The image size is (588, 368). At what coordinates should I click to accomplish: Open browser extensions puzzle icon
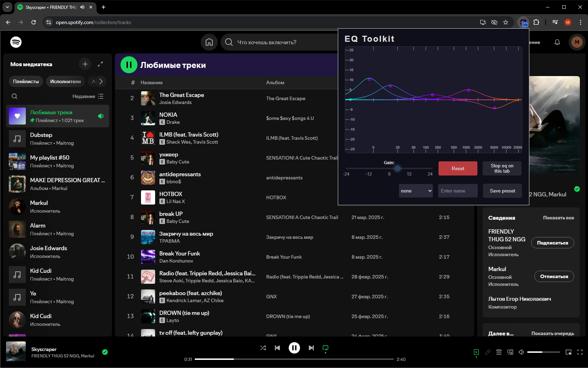click(536, 22)
